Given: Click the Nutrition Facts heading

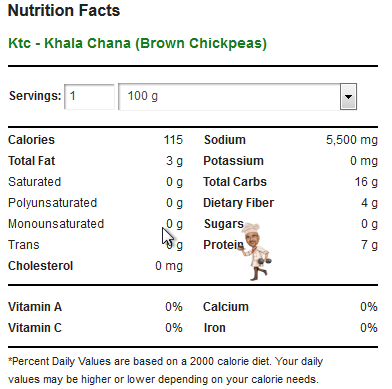Looking at the screenshot, I should coord(64,10).
